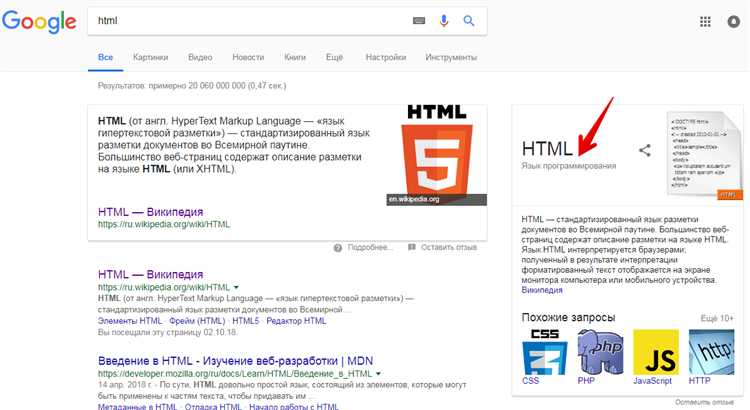This screenshot has height=410, width=750.
Task: Switch to the Картинки tab
Action: (150, 57)
